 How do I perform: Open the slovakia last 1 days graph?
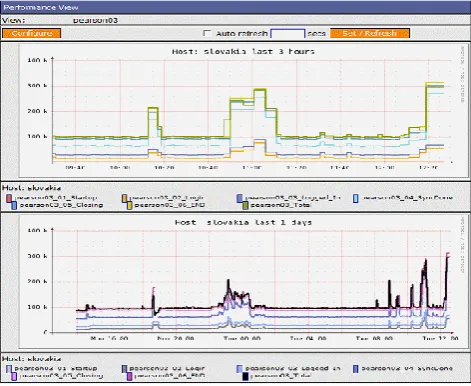tap(243, 282)
